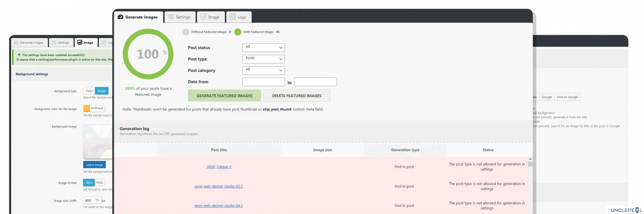
Task: Open the Post category dropdown
Action: point(263,71)
